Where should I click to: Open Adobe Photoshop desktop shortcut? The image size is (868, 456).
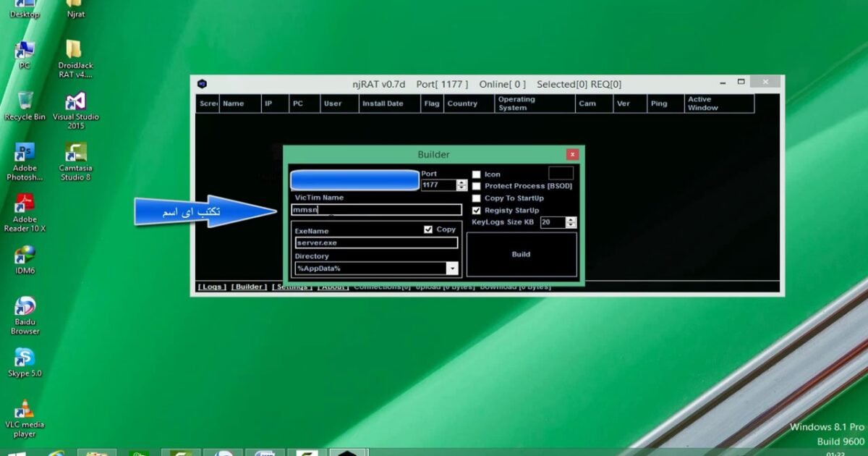coord(25,153)
